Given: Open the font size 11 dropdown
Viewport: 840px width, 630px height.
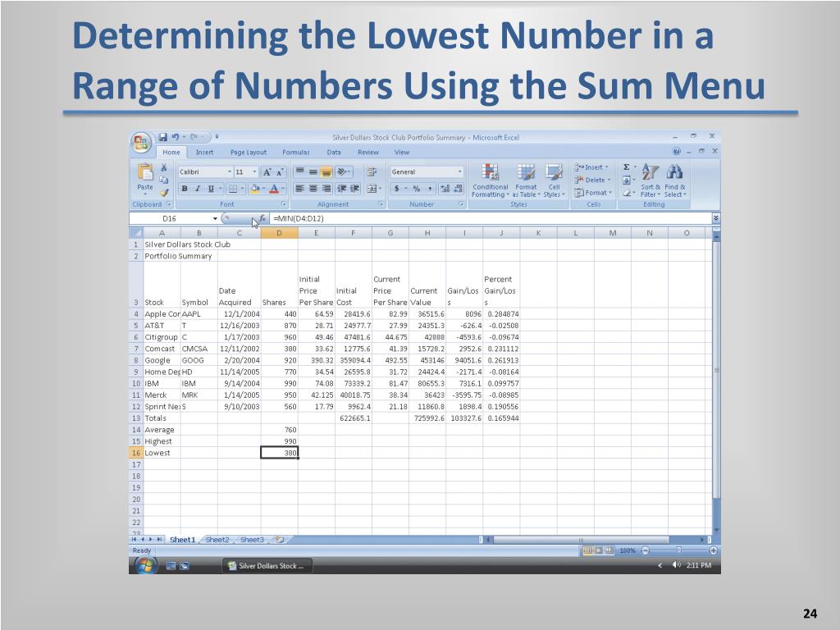Looking at the screenshot, I should coord(254,172).
